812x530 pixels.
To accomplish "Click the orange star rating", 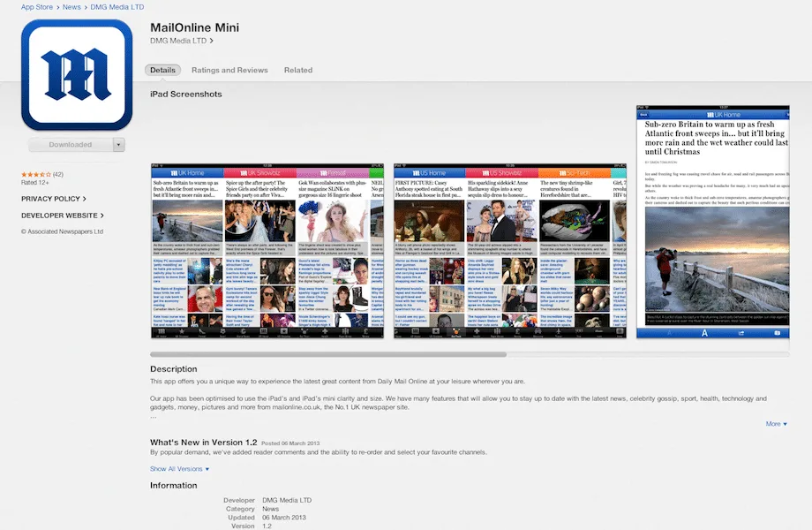I will click(x=35, y=175).
